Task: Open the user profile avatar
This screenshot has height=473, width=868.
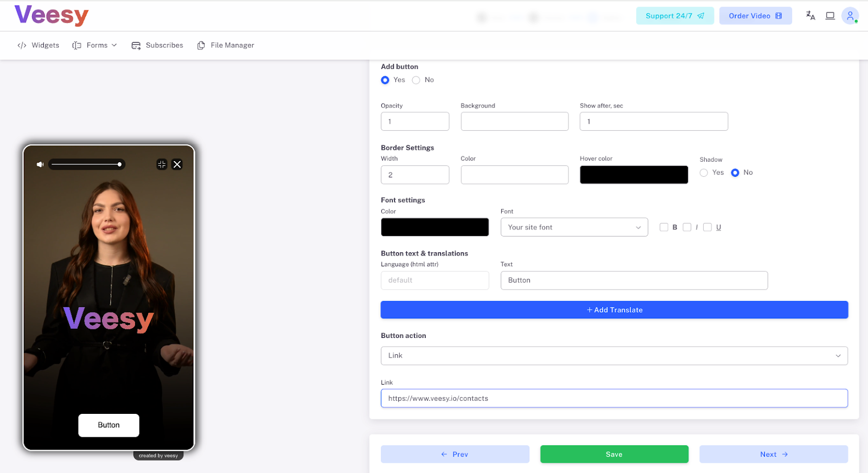Action: click(x=850, y=16)
